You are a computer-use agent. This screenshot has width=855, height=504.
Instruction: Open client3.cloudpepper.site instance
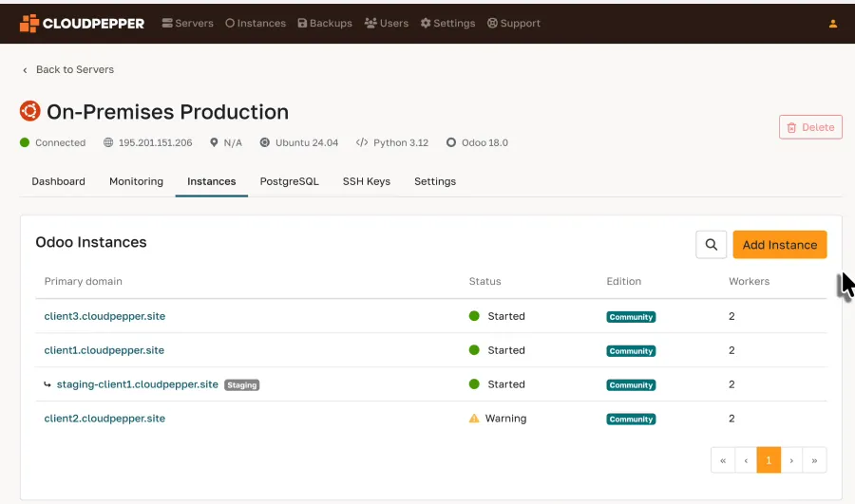click(104, 316)
